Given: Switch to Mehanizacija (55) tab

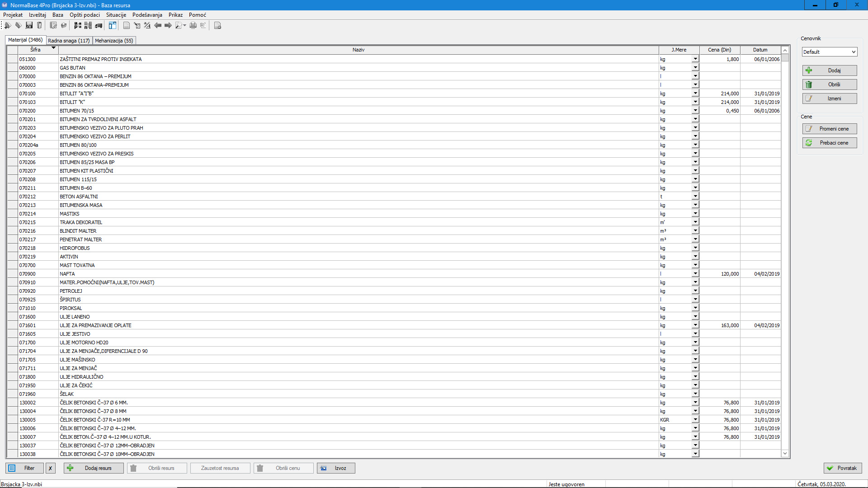Looking at the screenshot, I should (x=114, y=41).
